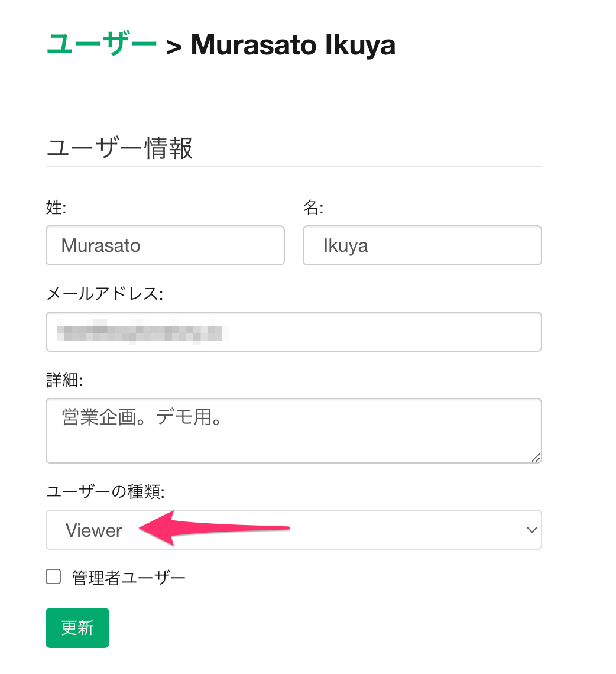Click the 詳細 label

[64, 380]
